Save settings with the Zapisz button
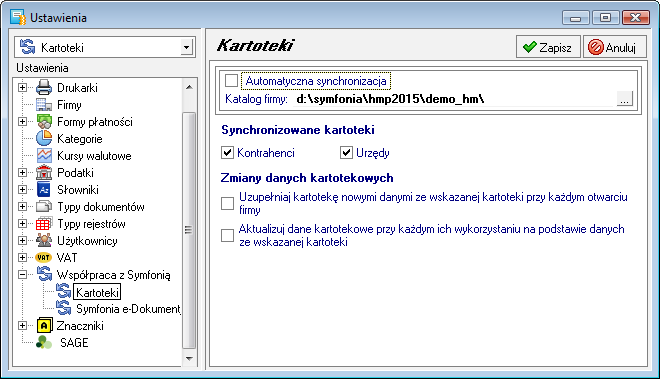The width and height of the screenshot is (660, 379). [x=548, y=47]
